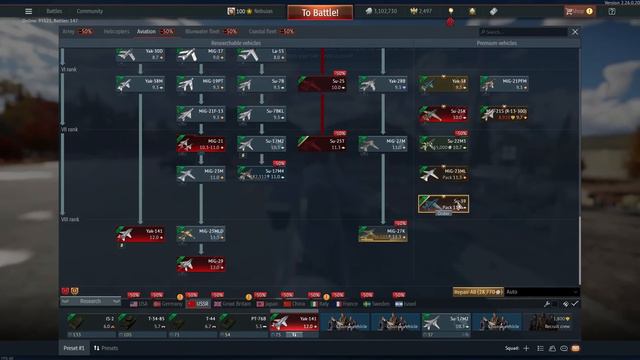Screen dimensions: 640x360
Task: Select the MiG-23MLD aircraft
Action: click(x=201, y=234)
